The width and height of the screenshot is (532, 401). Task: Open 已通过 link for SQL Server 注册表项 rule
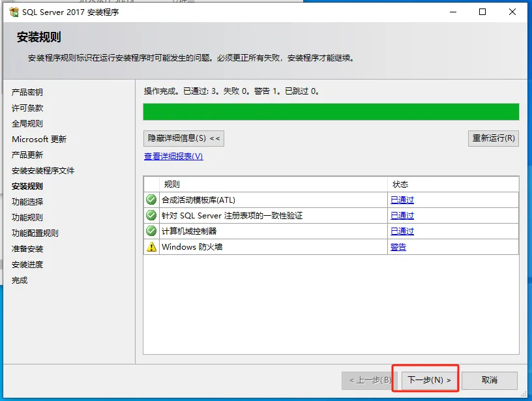click(x=402, y=215)
